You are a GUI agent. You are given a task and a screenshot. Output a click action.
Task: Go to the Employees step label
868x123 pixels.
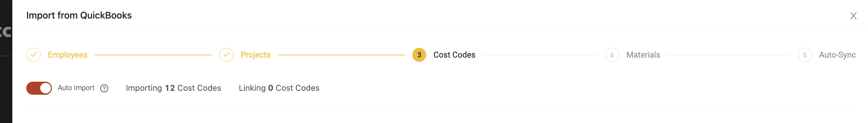(x=67, y=55)
